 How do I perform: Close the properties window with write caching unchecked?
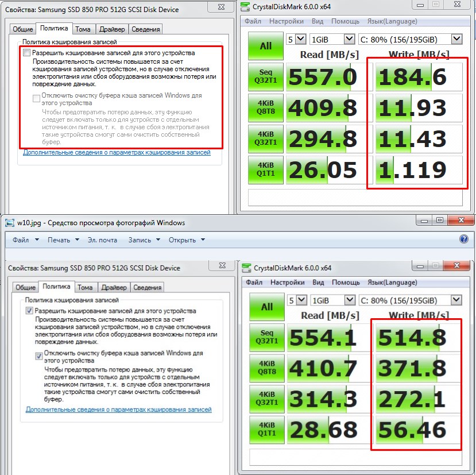[x=221, y=7]
